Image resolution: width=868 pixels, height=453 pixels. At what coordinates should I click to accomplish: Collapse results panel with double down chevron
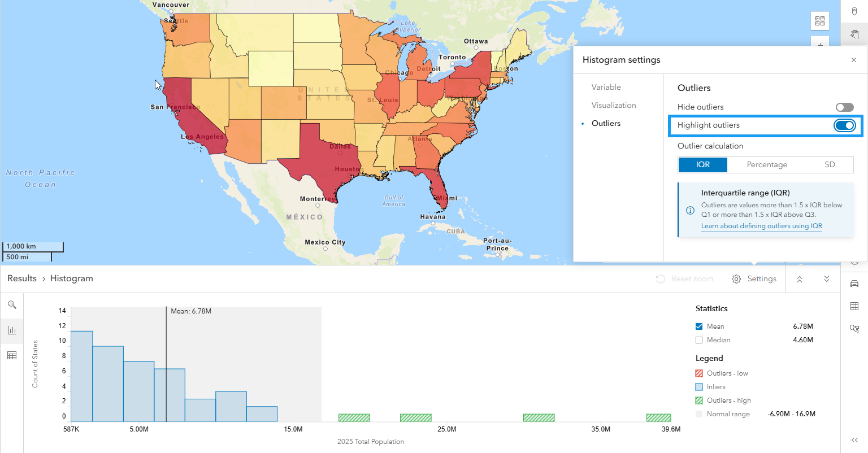coord(827,279)
